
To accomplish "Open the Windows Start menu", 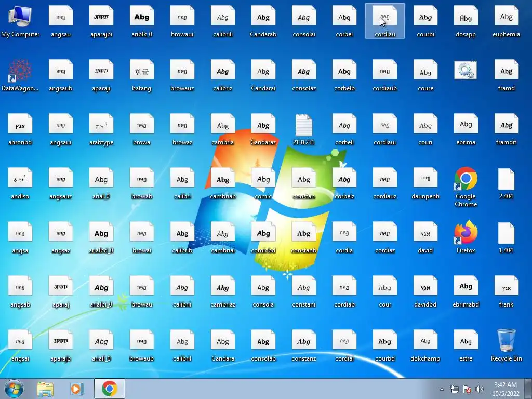I will 14,389.
